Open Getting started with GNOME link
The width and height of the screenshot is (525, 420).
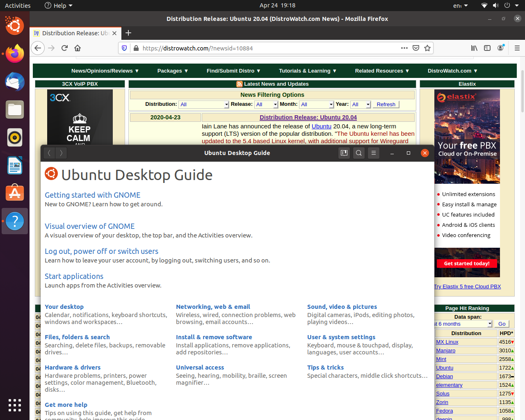(92, 195)
